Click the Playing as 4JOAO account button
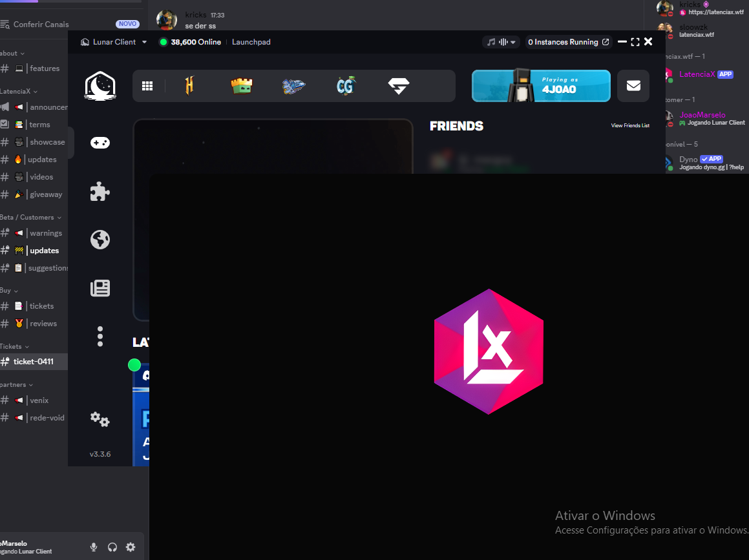This screenshot has width=749, height=560. click(541, 86)
